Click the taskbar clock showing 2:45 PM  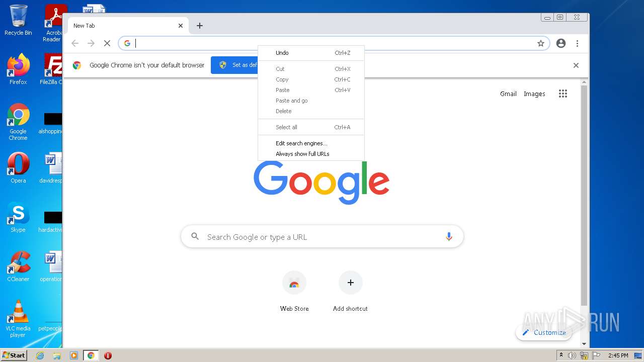pyautogui.click(x=618, y=355)
